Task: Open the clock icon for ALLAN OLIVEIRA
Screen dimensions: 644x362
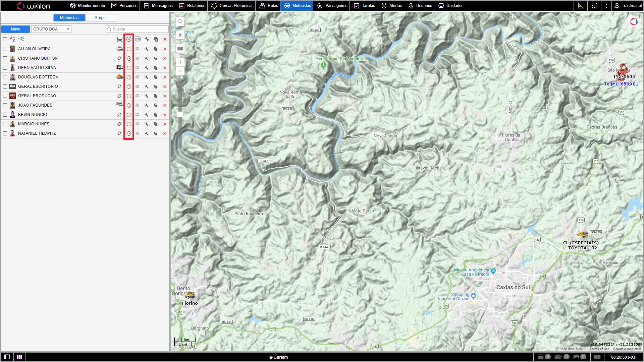Action: tap(129, 49)
